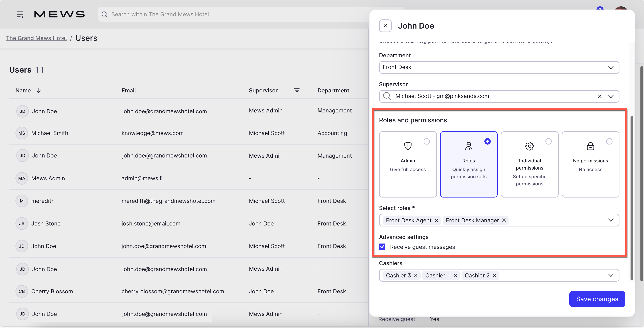This screenshot has width=644, height=328.
Task: Click the Search within The Grand Mews Hotel field
Action: 225,14
